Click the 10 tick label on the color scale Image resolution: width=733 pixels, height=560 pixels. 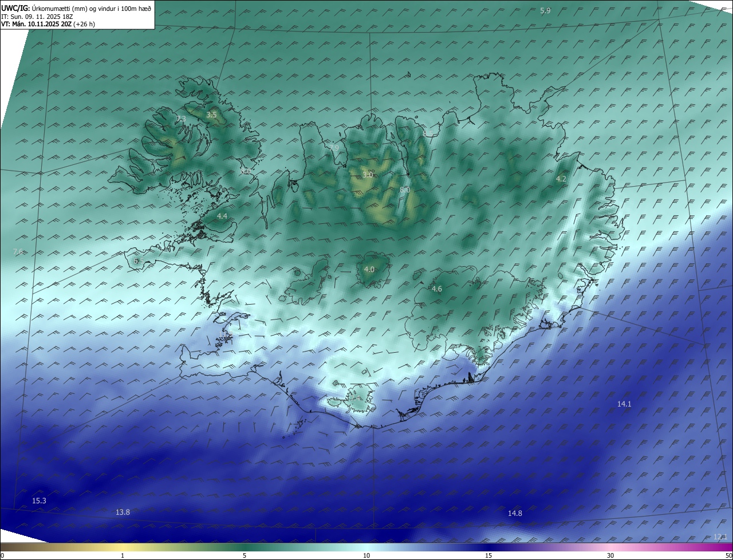tap(366, 555)
